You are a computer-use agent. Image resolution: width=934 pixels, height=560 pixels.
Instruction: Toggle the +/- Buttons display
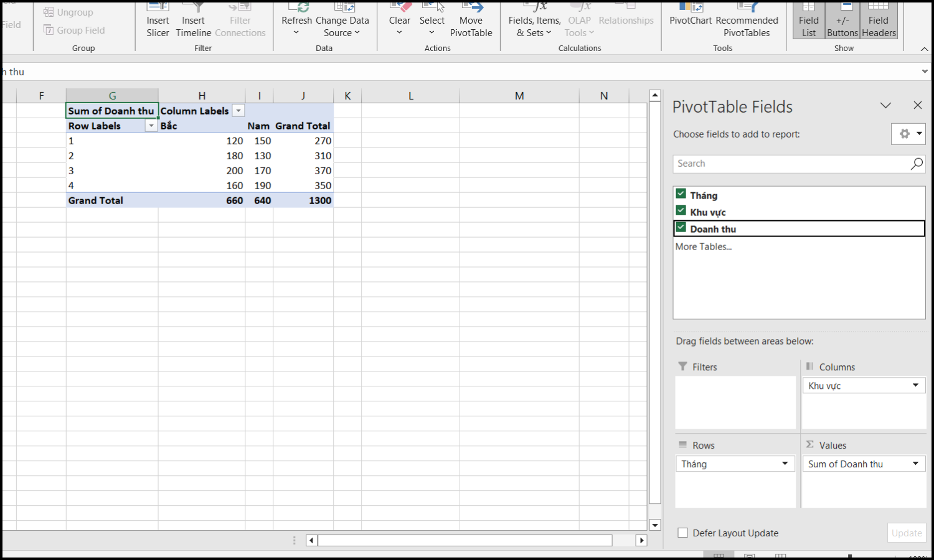pos(842,20)
